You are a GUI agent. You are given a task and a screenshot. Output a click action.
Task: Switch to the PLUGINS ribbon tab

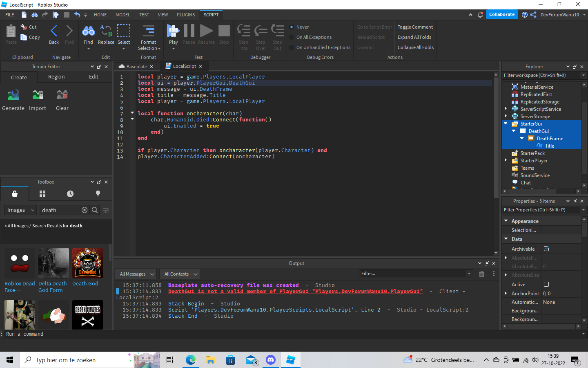pyautogui.click(x=186, y=15)
